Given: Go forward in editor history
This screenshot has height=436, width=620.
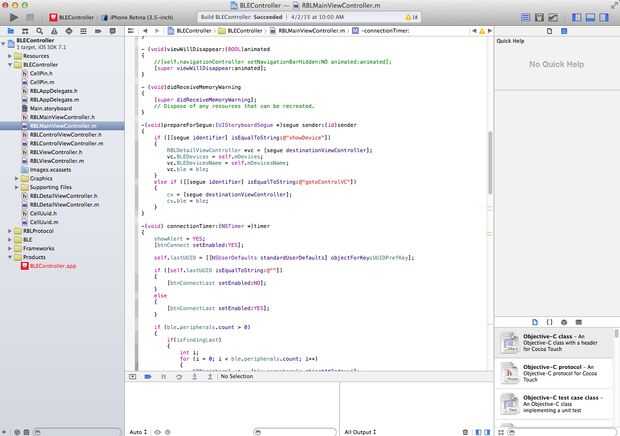Looking at the screenshot, I should click(157, 31).
